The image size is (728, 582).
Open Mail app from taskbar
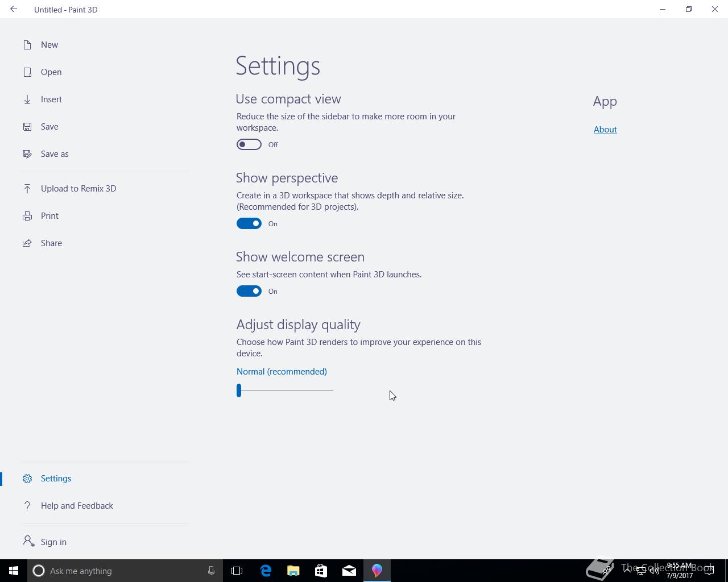coord(349,571)
